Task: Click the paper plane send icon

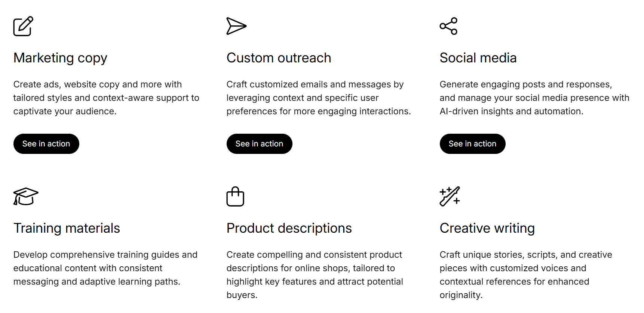Action: (236, 26)
